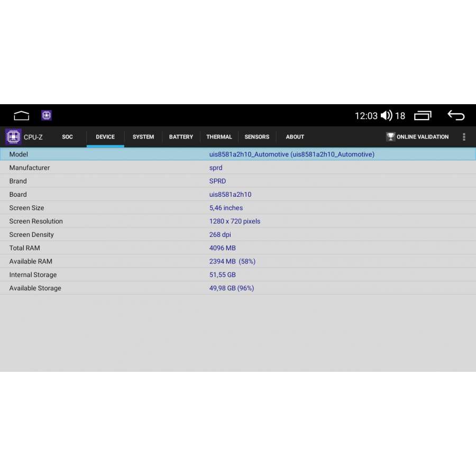Click the 49,98 GB (96%) value

click(x=232, y=288)
